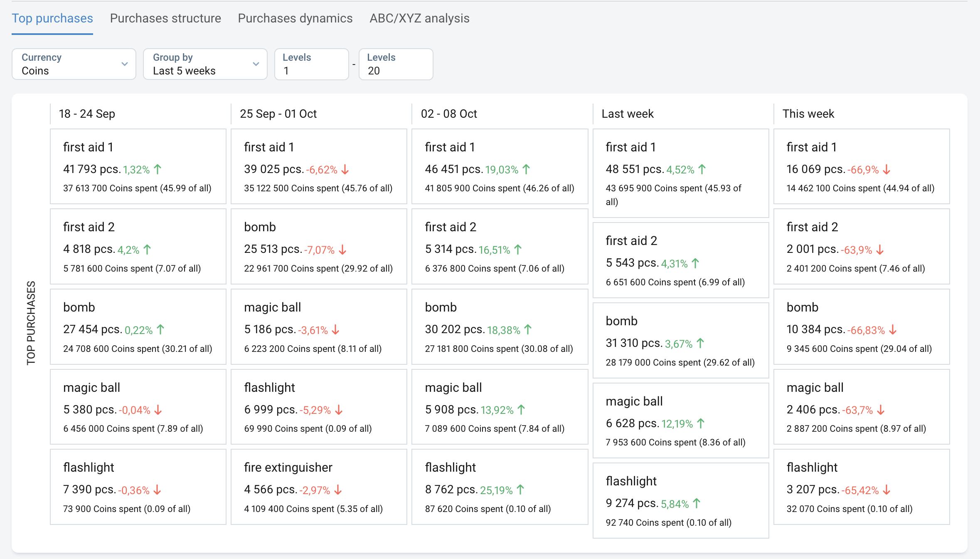Click up arrow beside 25,19% flashlight
The width and height of the screenshot is (980, 559).
click(520, 490)
